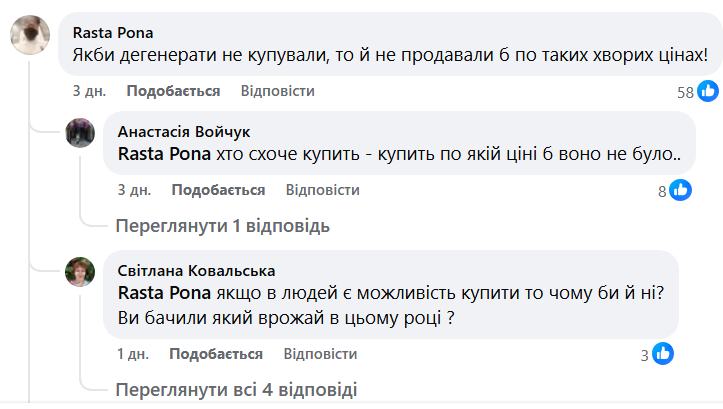
Task: Reply to Rasta Pona's comment via "Відповісти"
Action: tap(278, 91)
